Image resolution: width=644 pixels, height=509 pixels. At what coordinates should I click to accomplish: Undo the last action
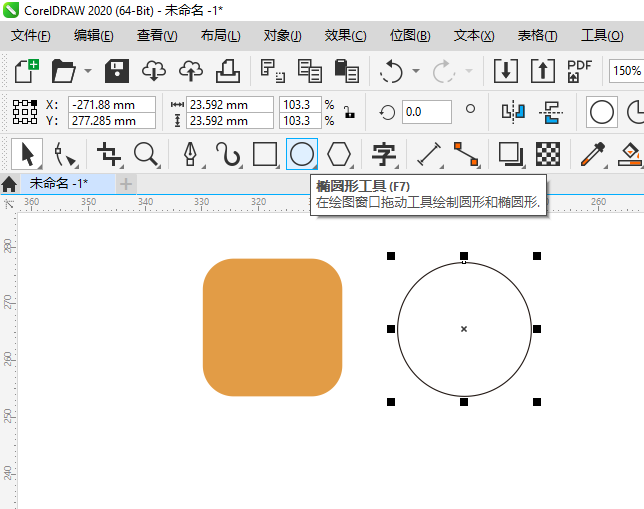point(391,71)
